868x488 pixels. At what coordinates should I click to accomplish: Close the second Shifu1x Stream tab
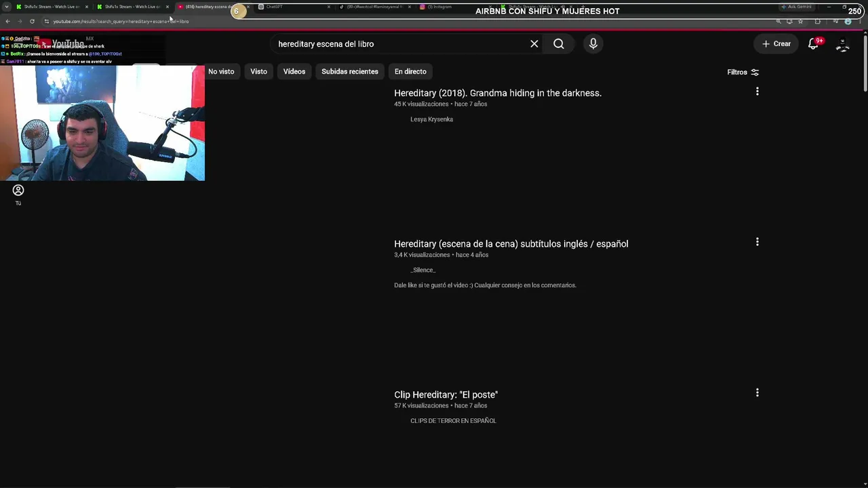tap(167, 7)
